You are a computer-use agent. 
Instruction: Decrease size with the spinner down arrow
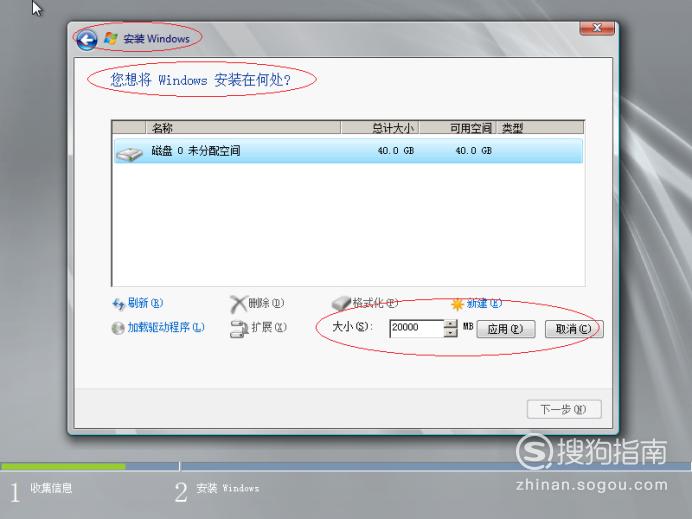451,332
